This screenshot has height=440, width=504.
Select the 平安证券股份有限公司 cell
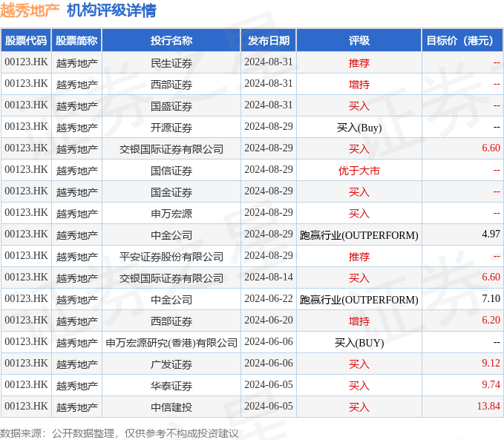(x=171, y=257)
